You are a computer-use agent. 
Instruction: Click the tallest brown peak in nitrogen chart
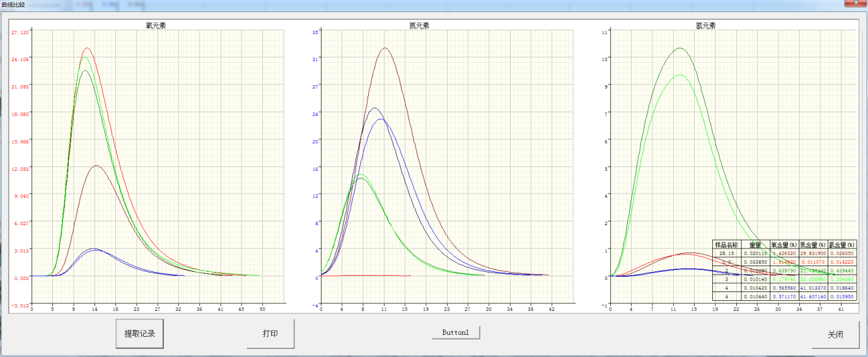point(384,48)
